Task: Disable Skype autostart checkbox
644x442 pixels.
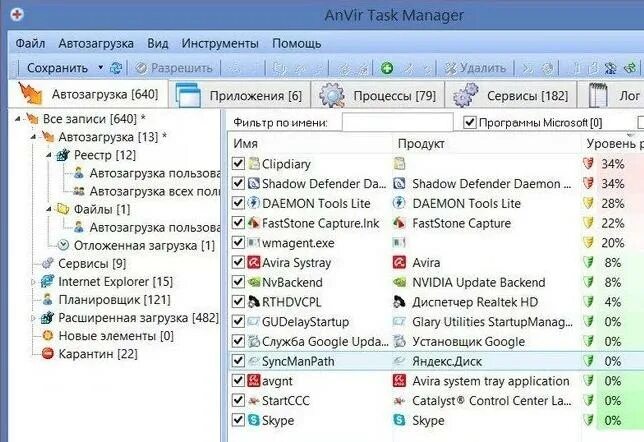Action: click(238, 420)
